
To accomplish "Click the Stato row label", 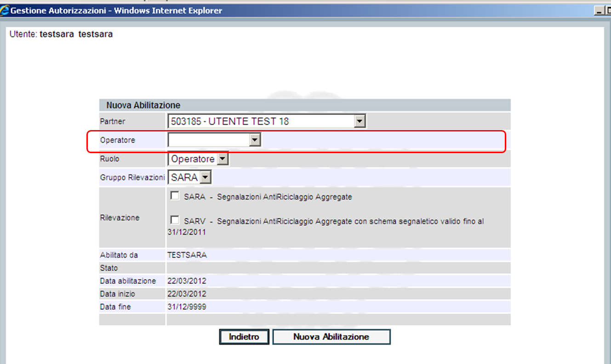I will point(109,268).
